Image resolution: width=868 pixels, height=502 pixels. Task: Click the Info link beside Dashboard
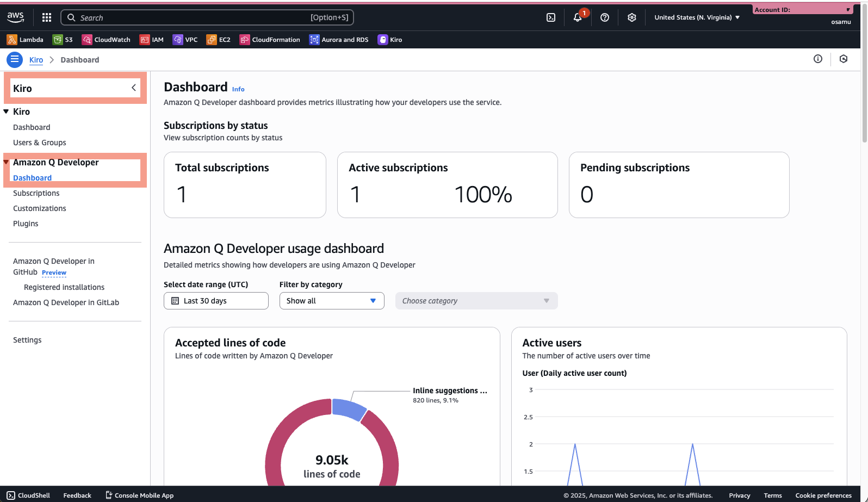pyautogui.click(x=238, y=89)
